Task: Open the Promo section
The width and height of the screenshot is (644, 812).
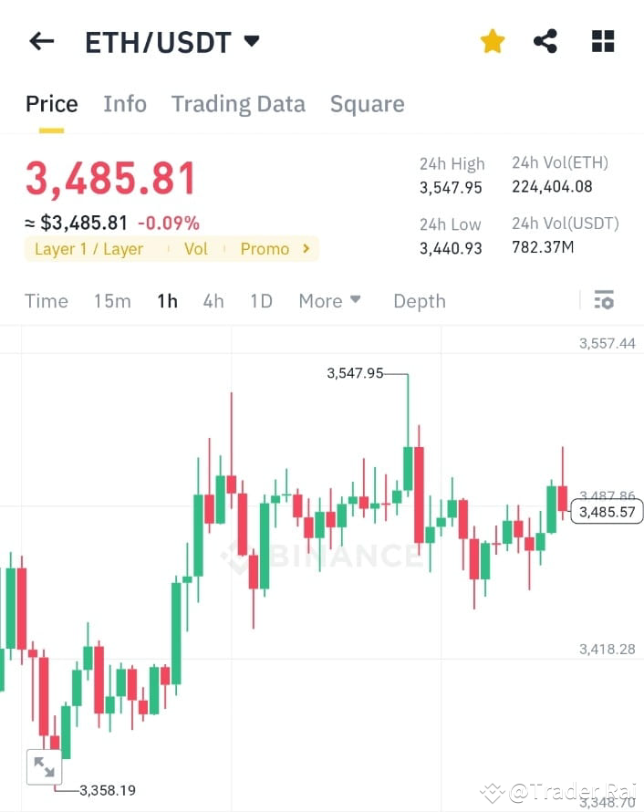Action: pos(265,248)
